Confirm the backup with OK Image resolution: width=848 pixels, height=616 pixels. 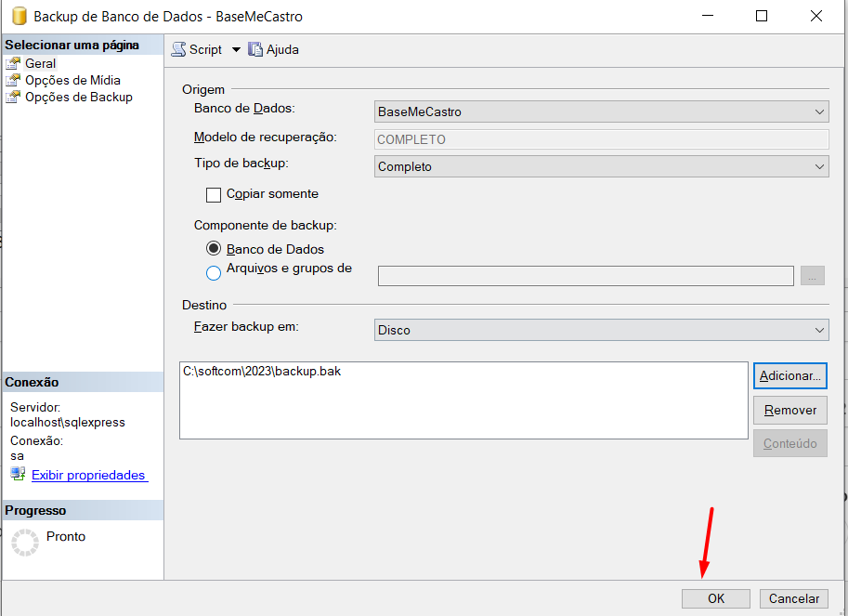coord(715,598)
